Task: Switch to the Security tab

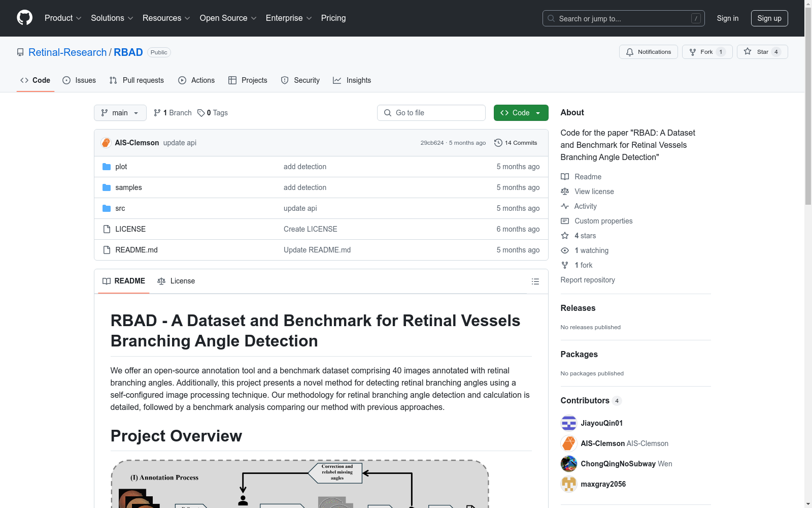Action: click(300, 80)
